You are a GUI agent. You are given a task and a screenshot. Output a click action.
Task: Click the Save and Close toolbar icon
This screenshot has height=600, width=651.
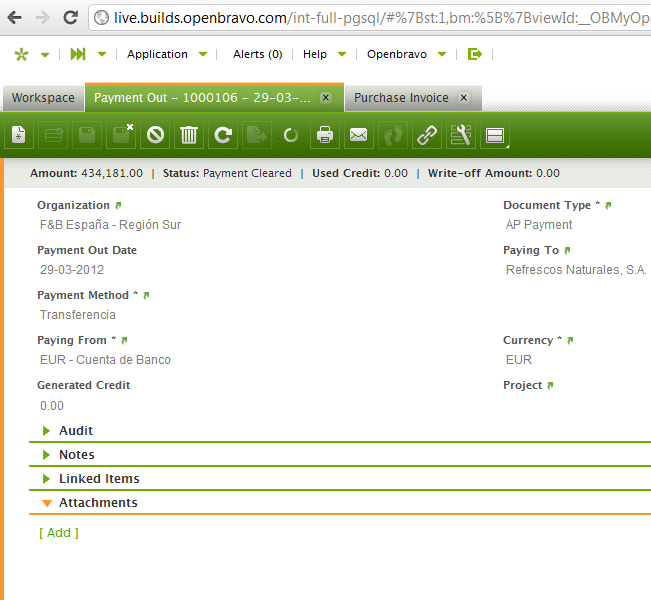click(x=121, y=135)
